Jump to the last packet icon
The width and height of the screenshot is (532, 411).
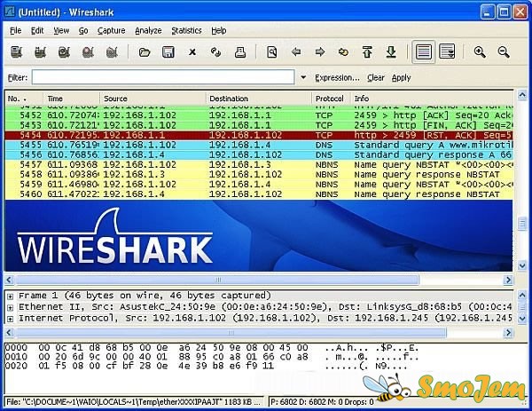(x=391, y=52)
